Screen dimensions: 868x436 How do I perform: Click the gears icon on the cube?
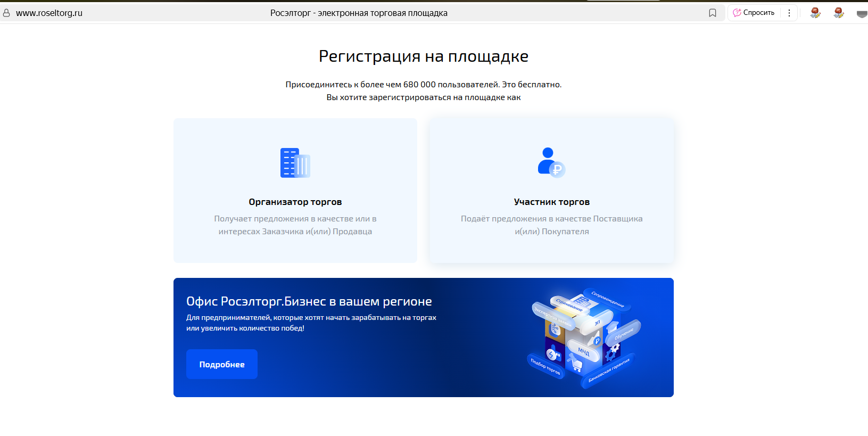(612, 352)
